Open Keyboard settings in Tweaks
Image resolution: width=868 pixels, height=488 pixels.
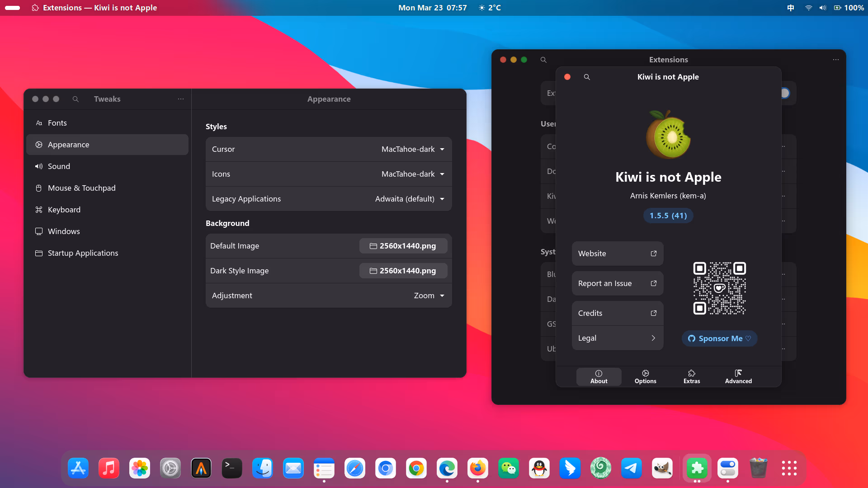pos(107,210)
